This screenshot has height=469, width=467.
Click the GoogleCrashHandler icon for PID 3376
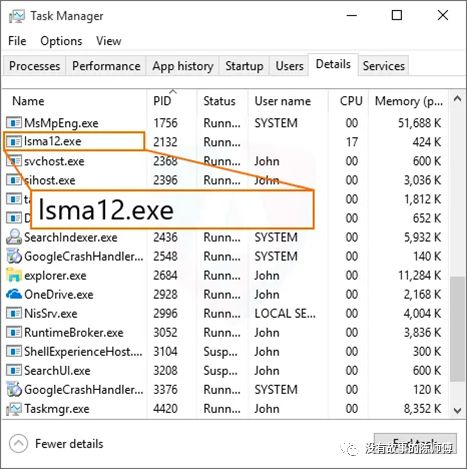tap(14, 389)
